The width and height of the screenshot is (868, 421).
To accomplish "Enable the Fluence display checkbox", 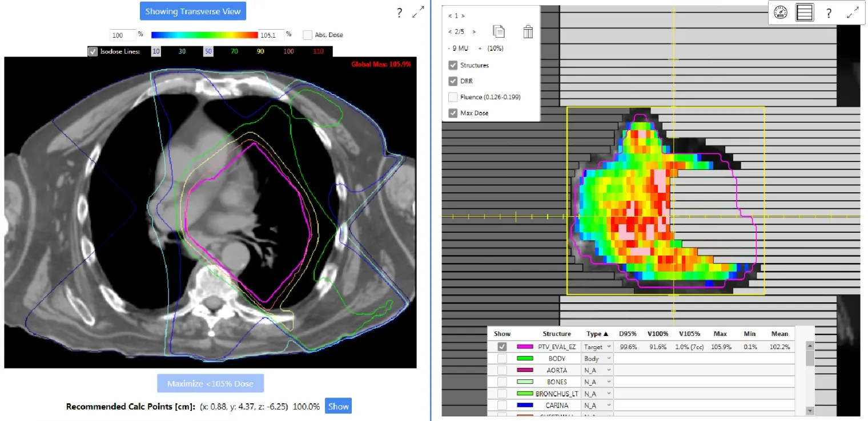I will click(453, 97).
